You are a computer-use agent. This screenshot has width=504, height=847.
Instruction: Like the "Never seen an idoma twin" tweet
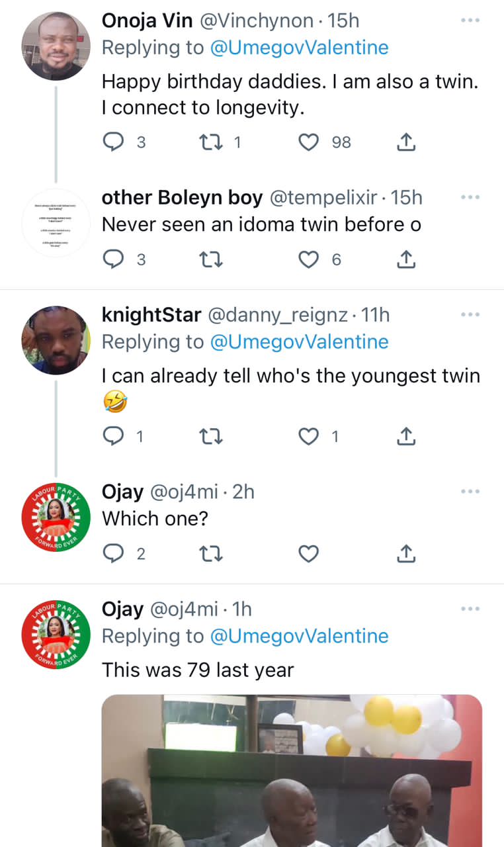click(x=309, y=260)
